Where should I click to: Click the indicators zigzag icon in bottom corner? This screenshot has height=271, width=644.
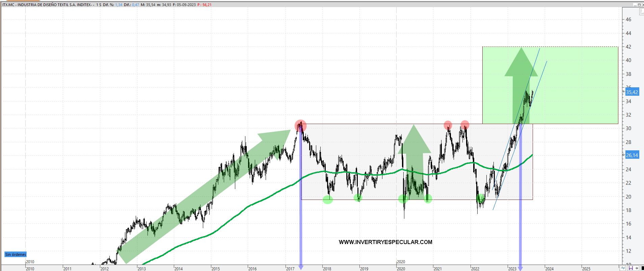pos(623,268)
